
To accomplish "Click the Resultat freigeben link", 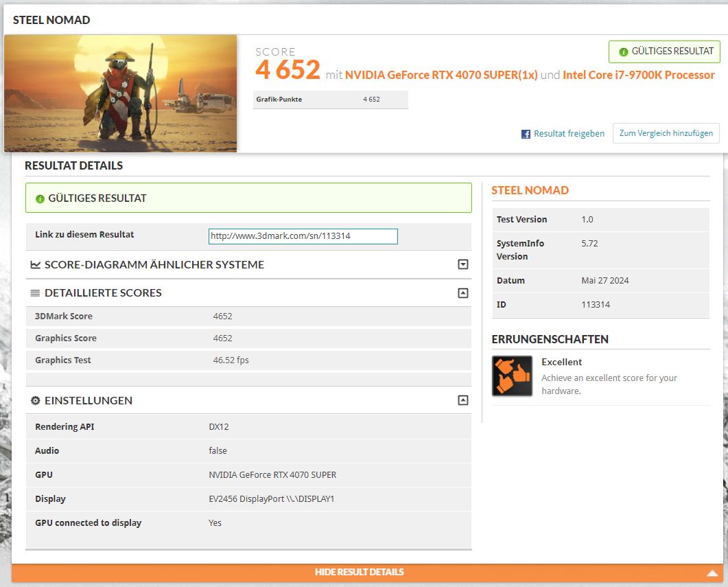I will (570, 134).
